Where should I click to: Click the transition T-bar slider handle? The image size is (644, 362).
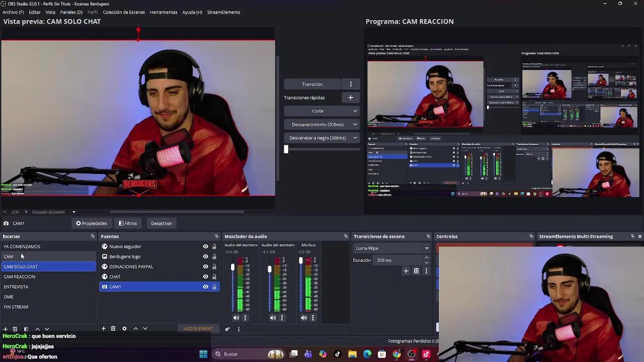(x=286, y=149)
